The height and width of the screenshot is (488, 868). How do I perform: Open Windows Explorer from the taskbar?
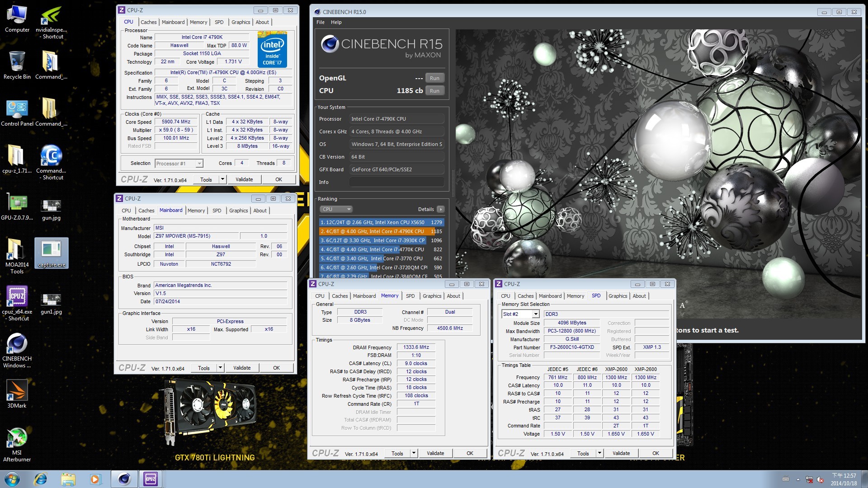tap(68, 479)
